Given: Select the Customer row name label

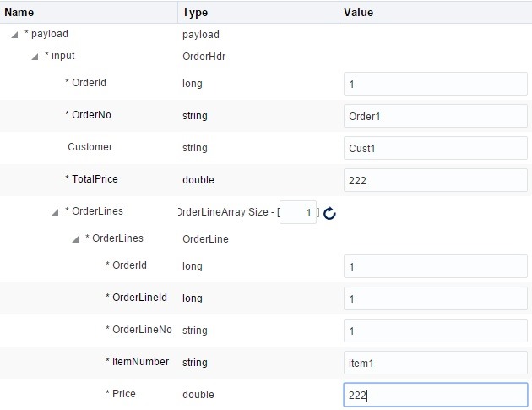Looking at the screenshot, I should pyautogui.click(x=90, y=147).
